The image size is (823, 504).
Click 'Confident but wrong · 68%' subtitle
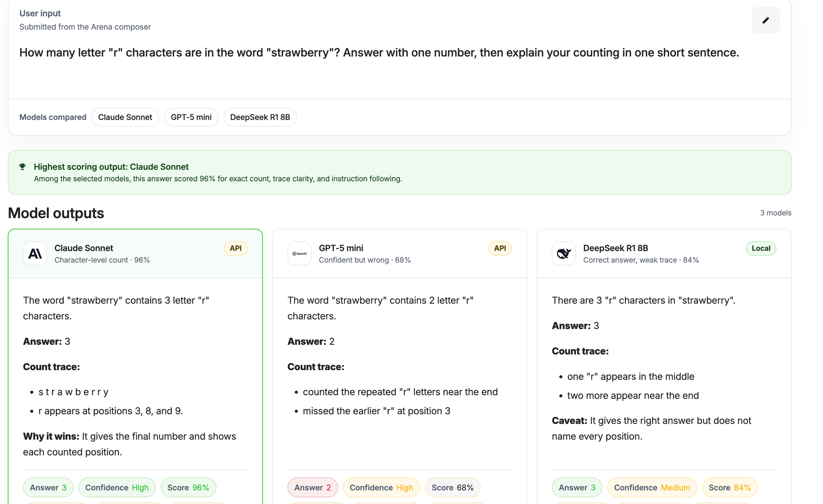click(365, 260)
